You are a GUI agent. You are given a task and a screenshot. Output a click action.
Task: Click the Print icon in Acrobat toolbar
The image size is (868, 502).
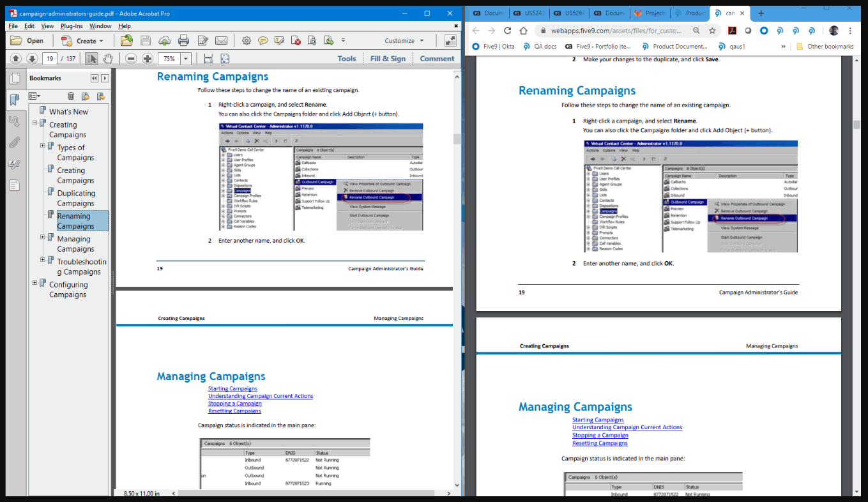pyautogui.click(x=183, y=41)
